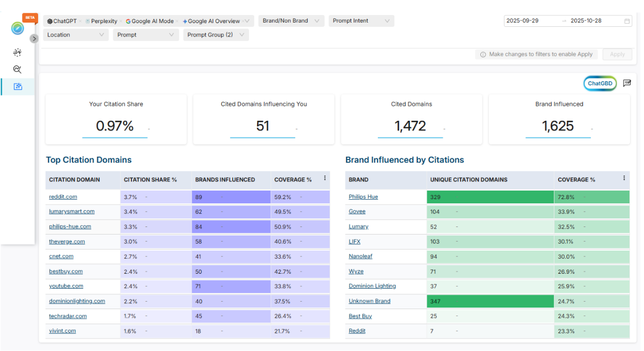Open Top Citation Domains table options menu
This screenshot has width=644, height=351.
click(325, 178)
